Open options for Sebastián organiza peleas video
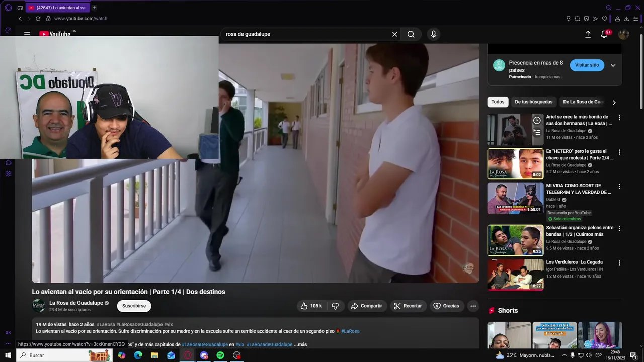Screen dimensions: 644x362 coord(619,229)
